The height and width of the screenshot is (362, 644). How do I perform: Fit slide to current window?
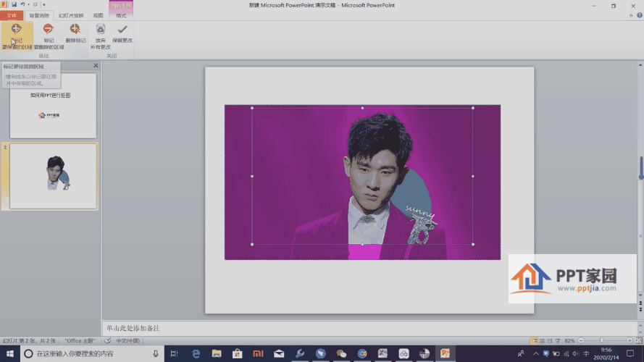point(639,341)
